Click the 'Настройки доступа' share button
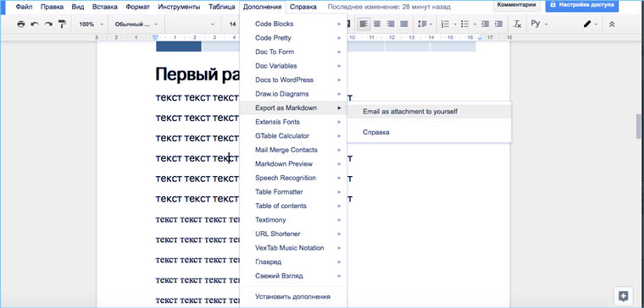644x308 pixels. (582, 5)
